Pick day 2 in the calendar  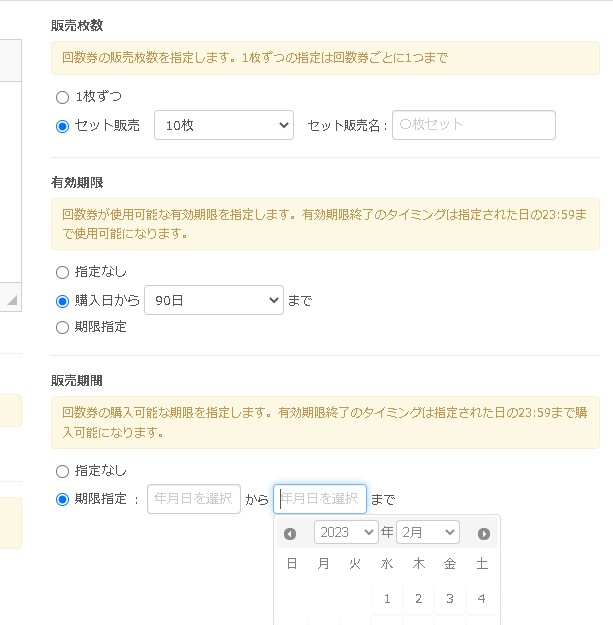418,599
